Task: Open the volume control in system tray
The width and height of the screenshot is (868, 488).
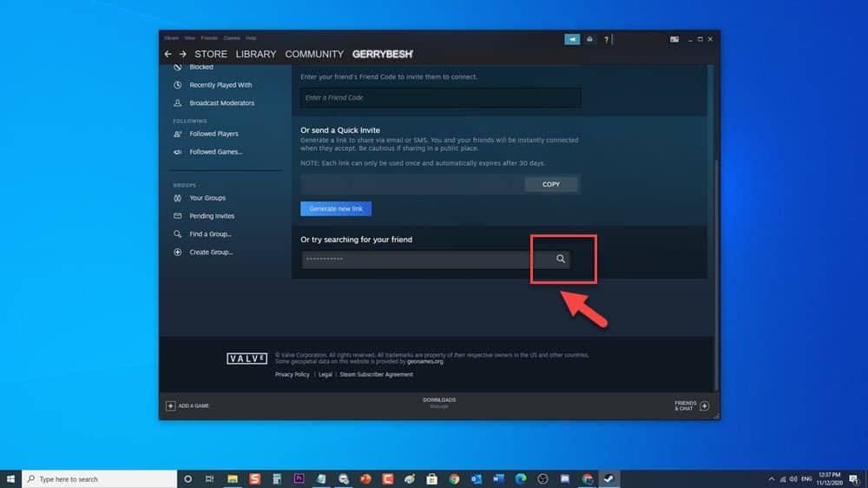Action: tap(793, 479)
